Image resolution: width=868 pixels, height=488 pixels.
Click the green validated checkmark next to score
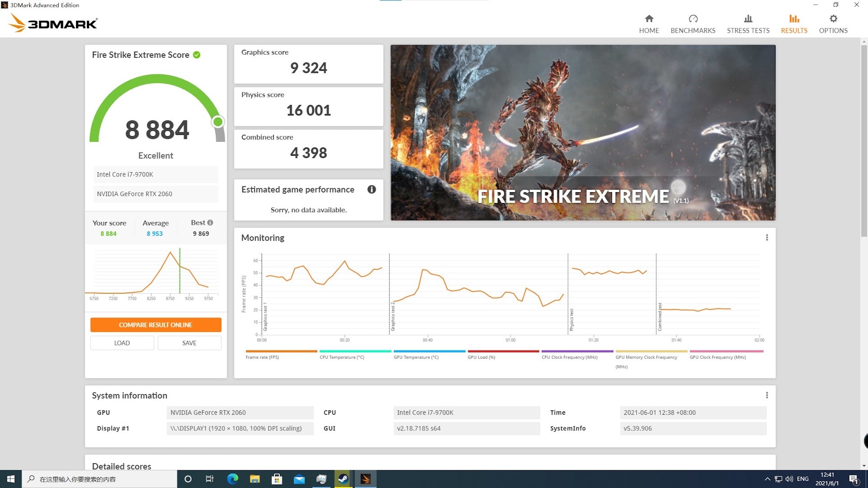click(x=197, y=55)
